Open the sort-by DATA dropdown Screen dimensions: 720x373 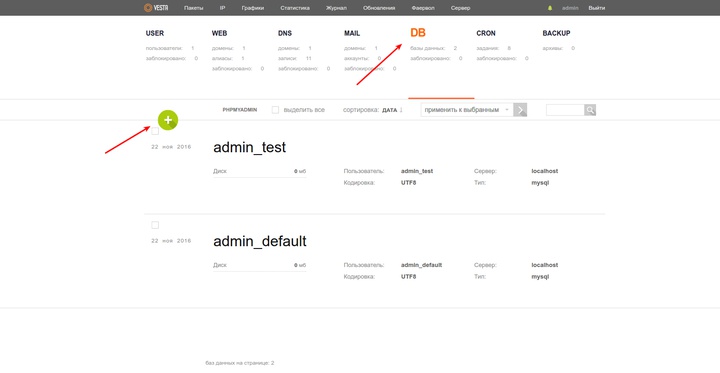click(x=389, y=110)
